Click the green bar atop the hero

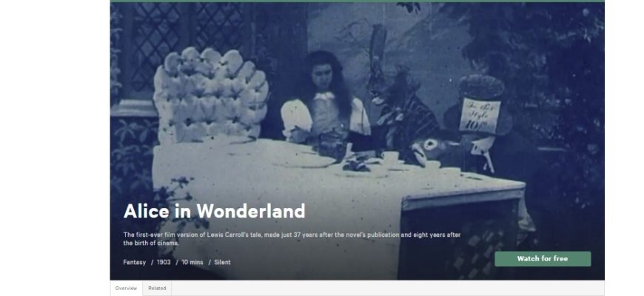(x=357, y=1)
